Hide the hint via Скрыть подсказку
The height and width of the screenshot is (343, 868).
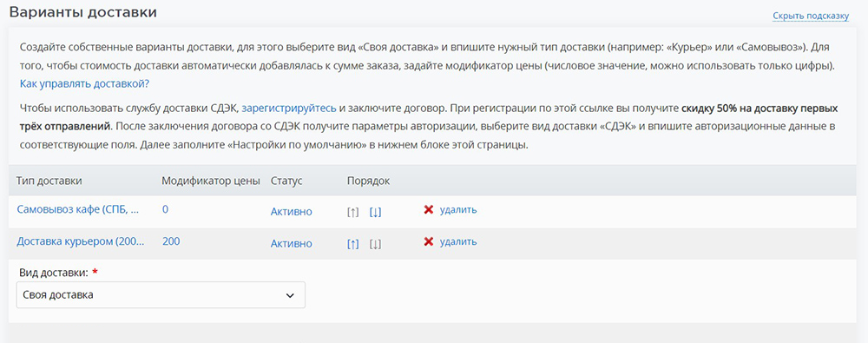pyautogui.click(x=811, y=16)
